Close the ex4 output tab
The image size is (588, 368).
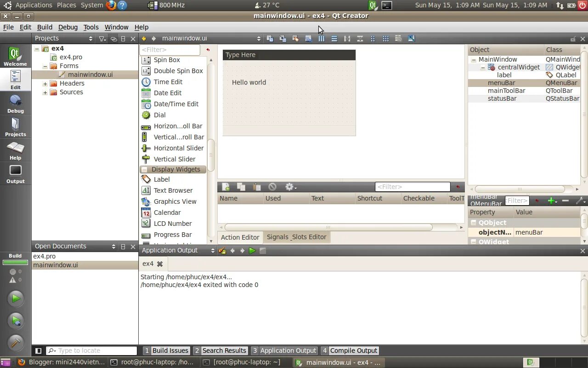[160, 264]
